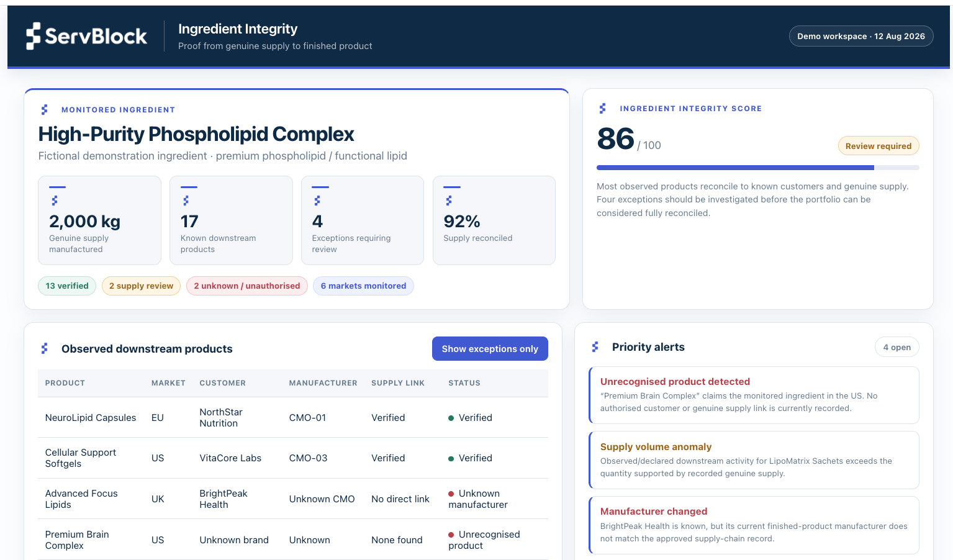
Task: Sort by the CUSTOMER column header
Action: pos(223,383)
